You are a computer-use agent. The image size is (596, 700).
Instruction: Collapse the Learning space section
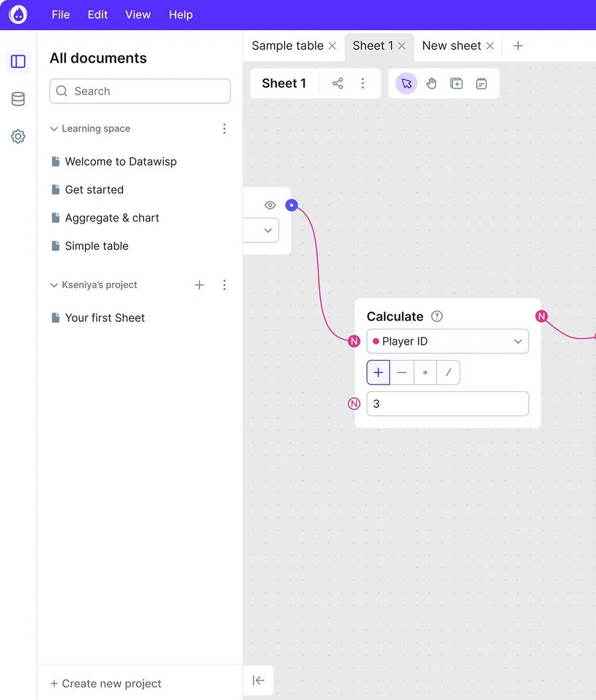(54, 128)
